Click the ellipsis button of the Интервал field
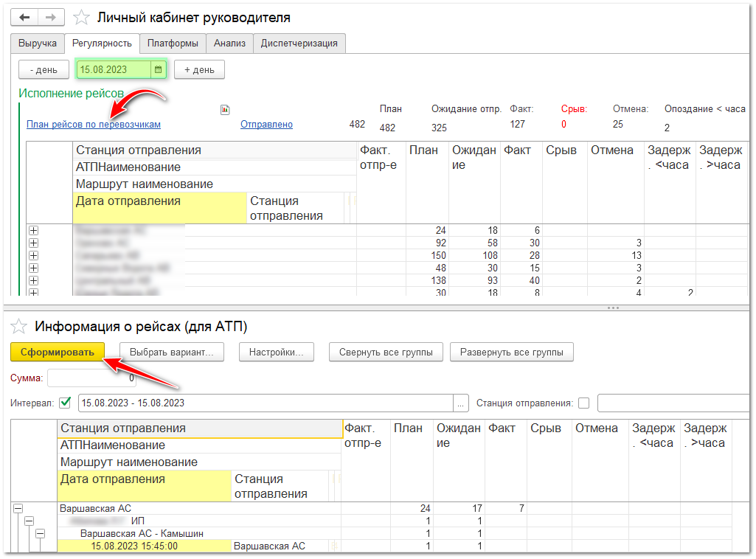The height and width of the screenshot is (559, 756). (462, 403)
